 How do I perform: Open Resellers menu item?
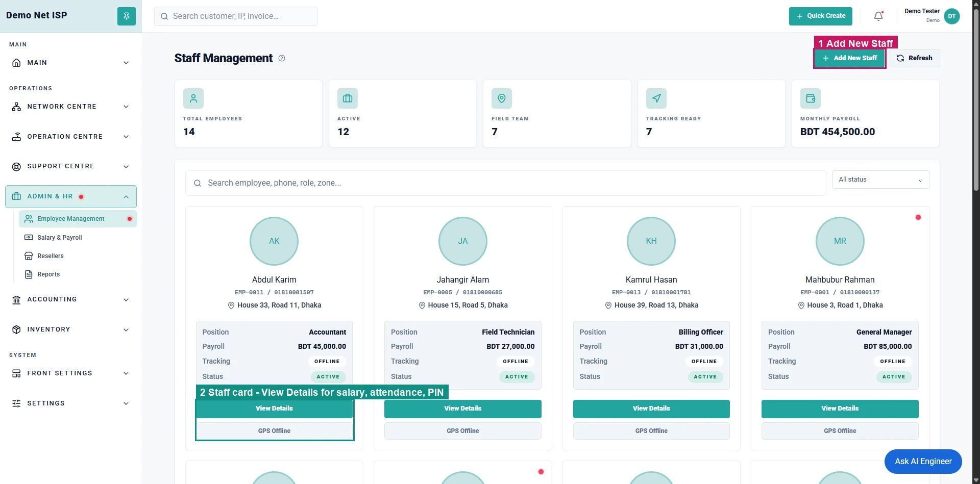click(x=78, y=256)
